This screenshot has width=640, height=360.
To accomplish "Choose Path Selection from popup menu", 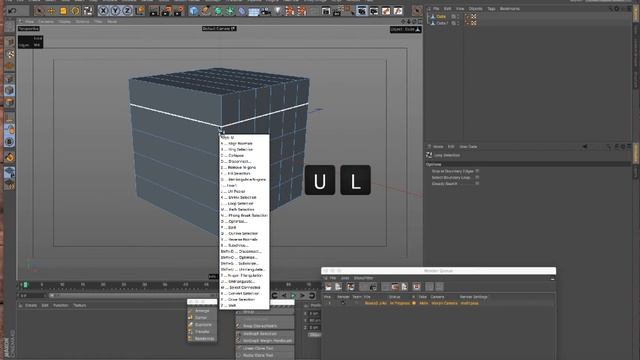I will pos(244,209).
